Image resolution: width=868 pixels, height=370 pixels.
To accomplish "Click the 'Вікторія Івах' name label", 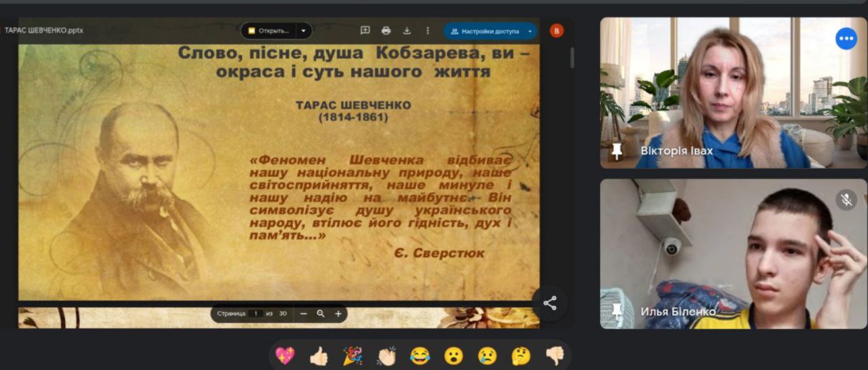I will pos(677,151).
